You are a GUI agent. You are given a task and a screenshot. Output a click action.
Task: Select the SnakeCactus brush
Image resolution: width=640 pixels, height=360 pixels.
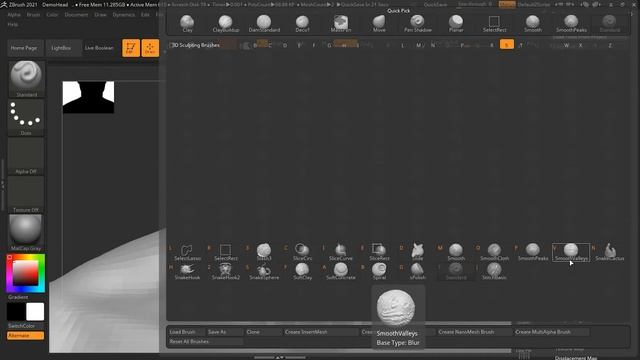click(x=609, y=252)
